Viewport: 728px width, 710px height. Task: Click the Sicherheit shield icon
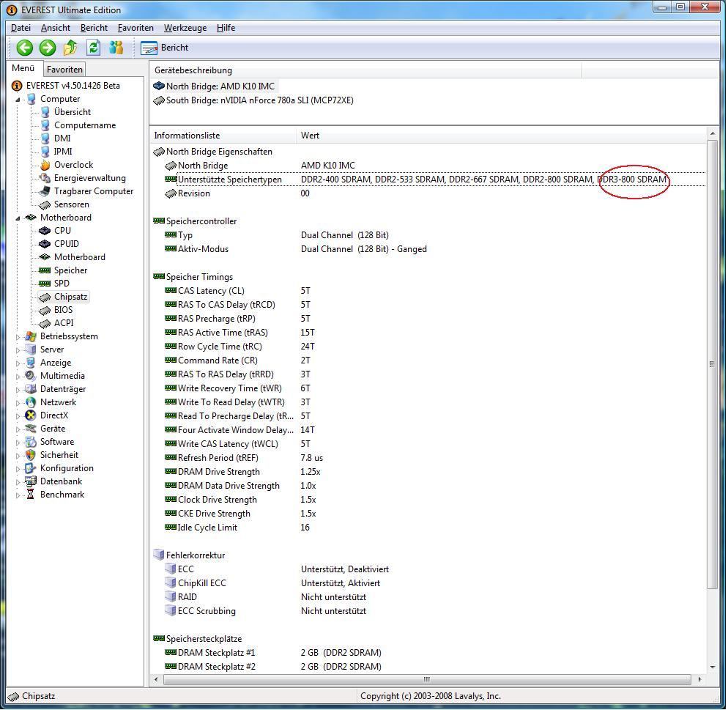click(x=31, y=455)
